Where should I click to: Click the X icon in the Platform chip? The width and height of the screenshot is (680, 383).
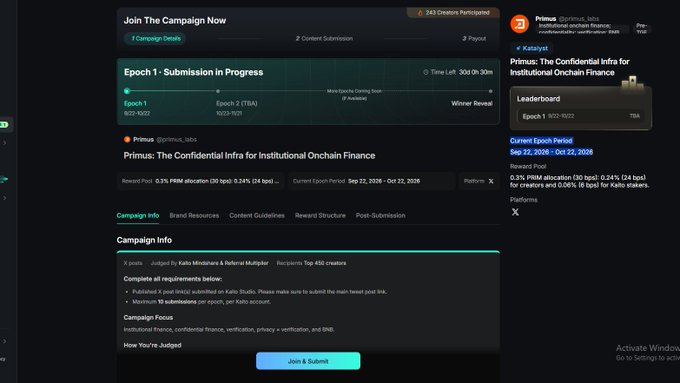coord(491,181)
